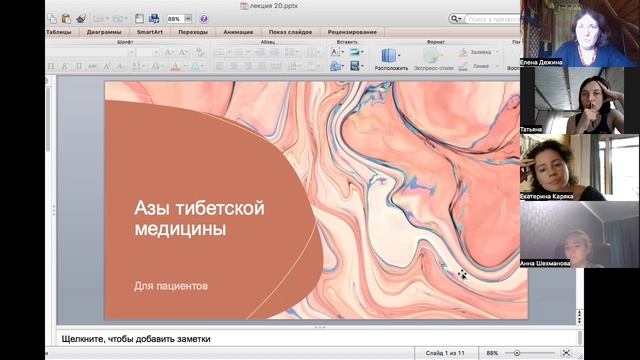Click the Линия line color icon

point(462,66)
